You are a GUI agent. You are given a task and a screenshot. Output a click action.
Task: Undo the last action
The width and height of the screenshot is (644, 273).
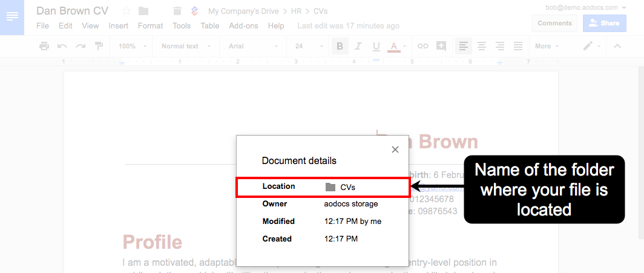[x=62, y=46]
